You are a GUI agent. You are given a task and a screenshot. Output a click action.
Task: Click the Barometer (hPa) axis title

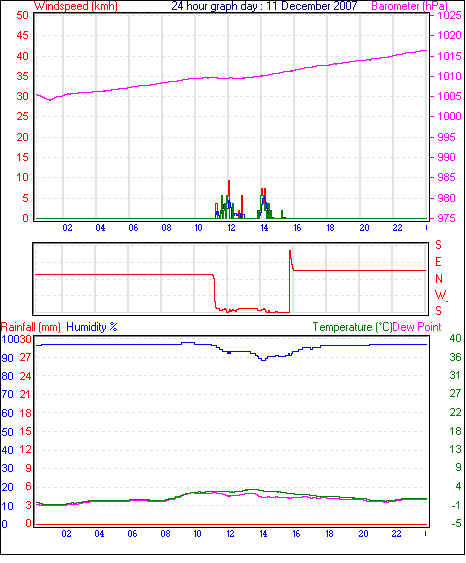(x=409, y=6)
